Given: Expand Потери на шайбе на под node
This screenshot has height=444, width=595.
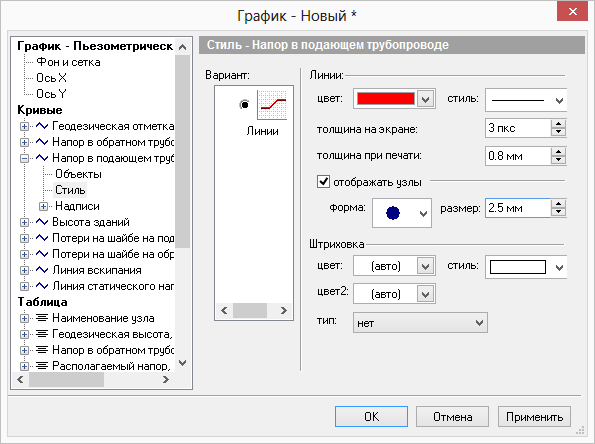Looking at the screenshot, I should [x=24, y=238].
